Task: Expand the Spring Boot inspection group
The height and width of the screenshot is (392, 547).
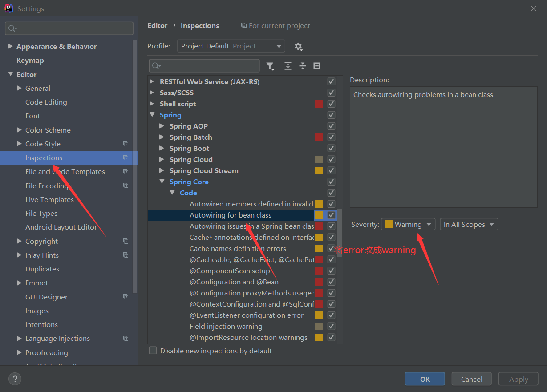Action: tap(162, 148)
